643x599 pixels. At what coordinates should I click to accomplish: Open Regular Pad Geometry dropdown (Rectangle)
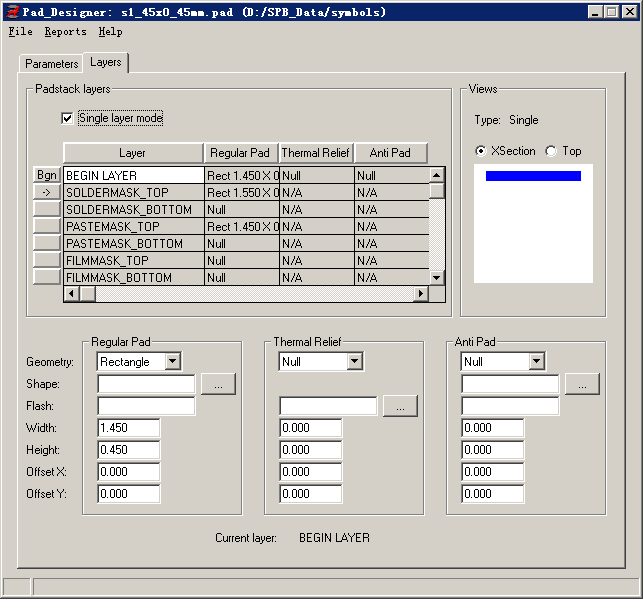click(173, 362)
